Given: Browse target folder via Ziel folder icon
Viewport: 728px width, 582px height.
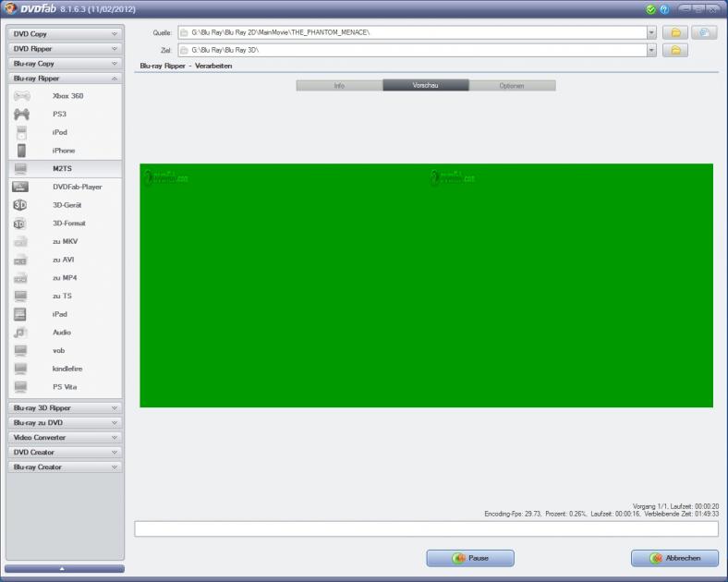Looking at the screenshot, I should (x=675, y=50).
